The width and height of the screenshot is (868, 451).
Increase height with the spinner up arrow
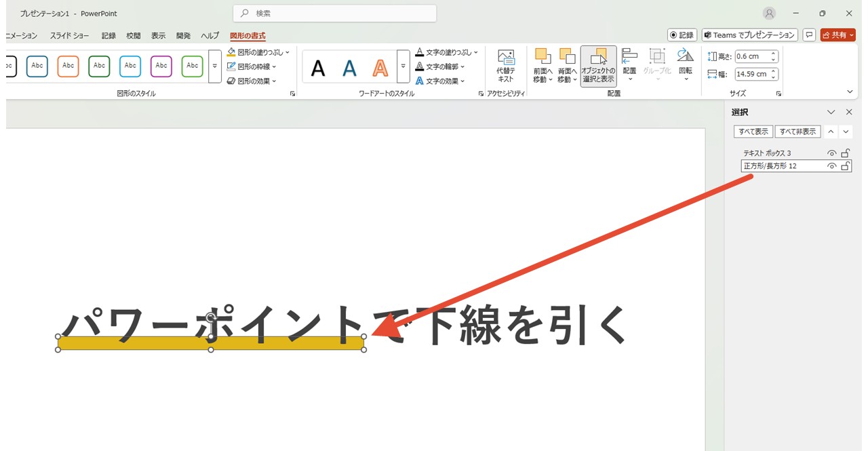774,54
